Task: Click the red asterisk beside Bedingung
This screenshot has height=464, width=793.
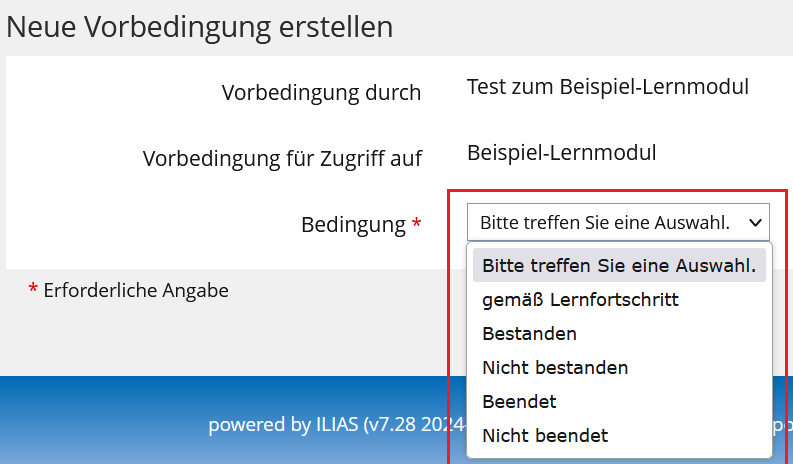Action: pos(416,224)
